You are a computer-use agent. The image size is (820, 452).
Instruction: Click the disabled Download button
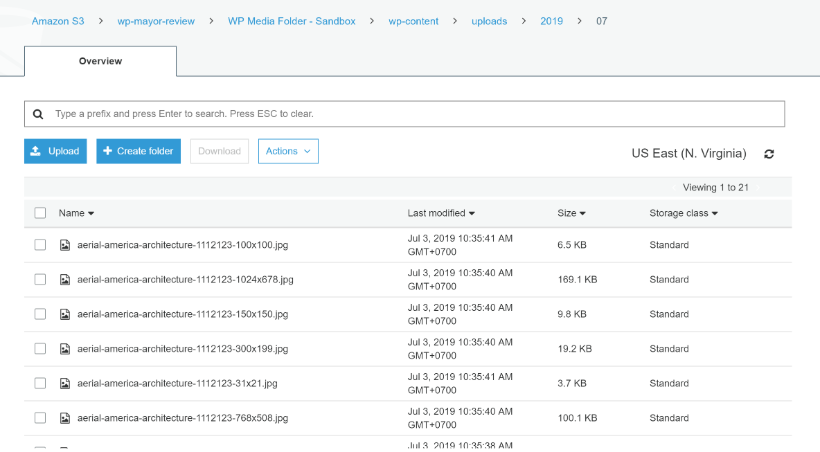pyautogui.click(x=219, y=151)
